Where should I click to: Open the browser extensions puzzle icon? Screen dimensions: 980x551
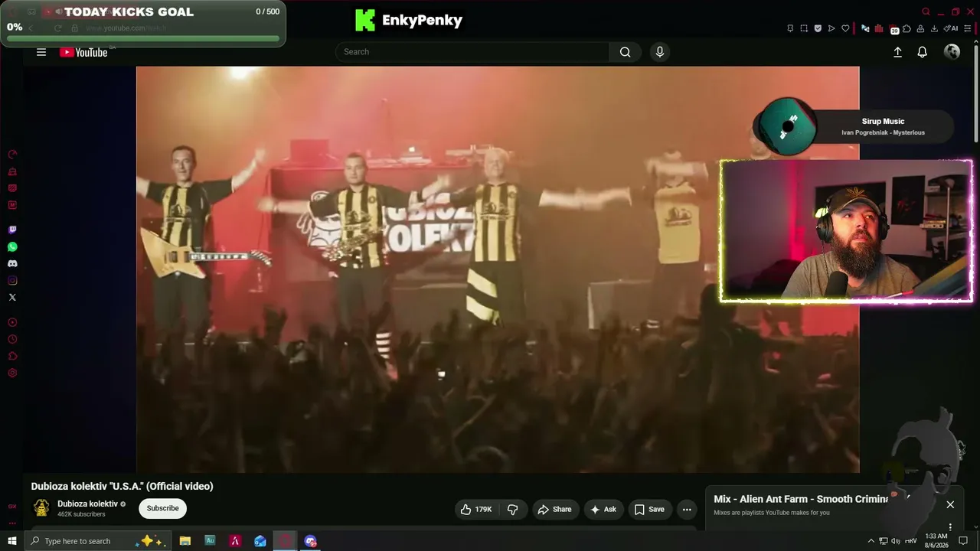(906, 28)
